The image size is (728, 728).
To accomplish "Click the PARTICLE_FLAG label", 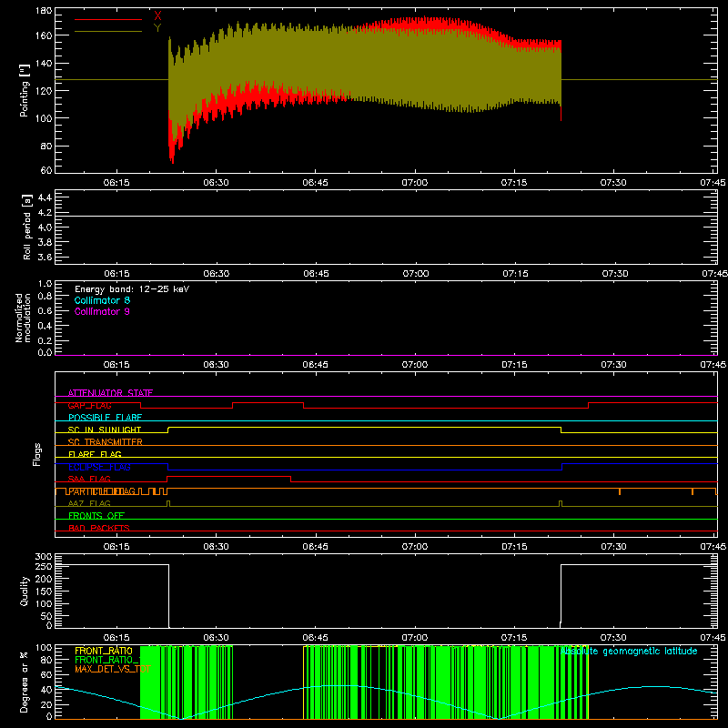I will pyautogui.click(x=102, y=491).
